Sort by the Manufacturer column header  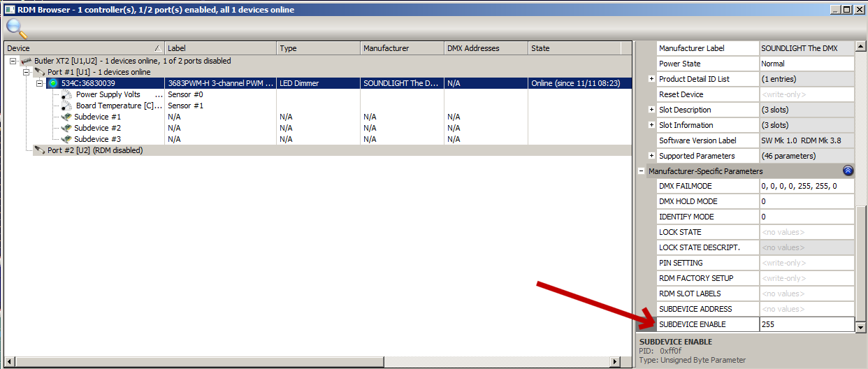click(x=401, y=48)
